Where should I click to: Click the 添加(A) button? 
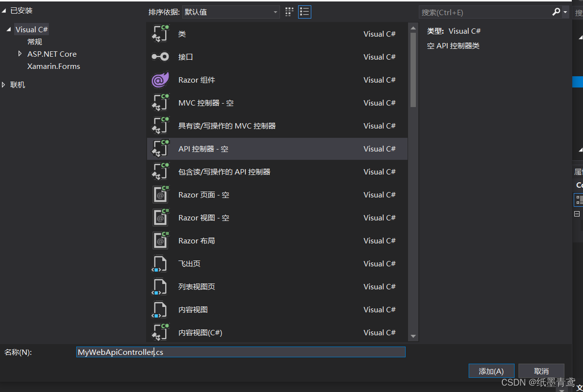pos(491,371)
